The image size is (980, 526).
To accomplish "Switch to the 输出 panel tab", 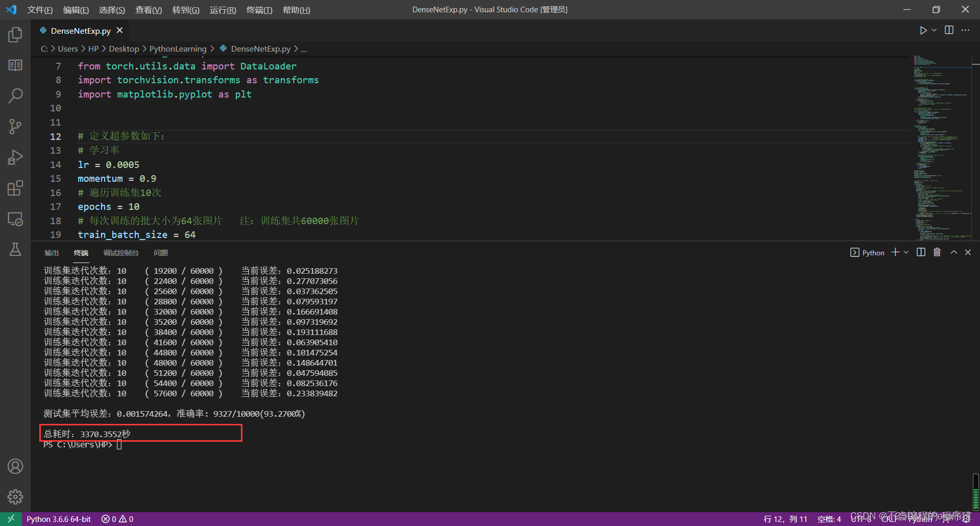I will 52,253.
